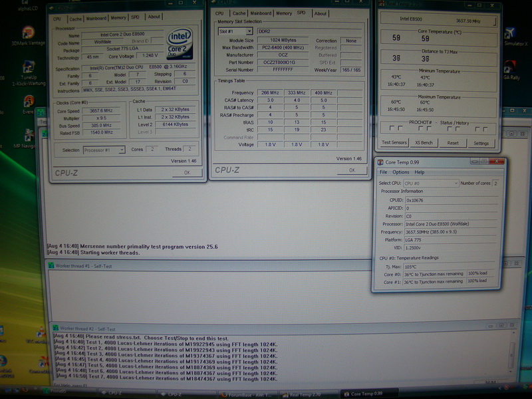Click up arrow of Worker thread #2 scrollbar
The height and width of the screenshot is (399, 532).
coord(513,334)
